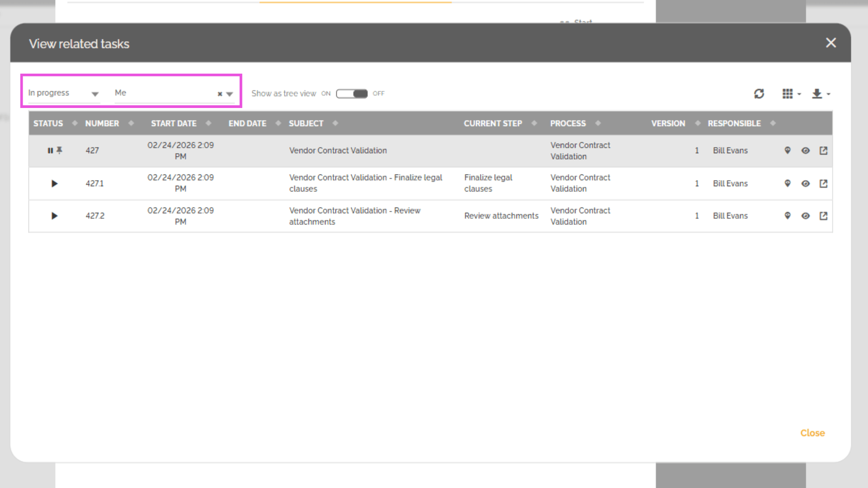The width and height of the screenshot is (868, 488).
Task: Click location pin icon for task 427.2
Action: tap(788, 216)
